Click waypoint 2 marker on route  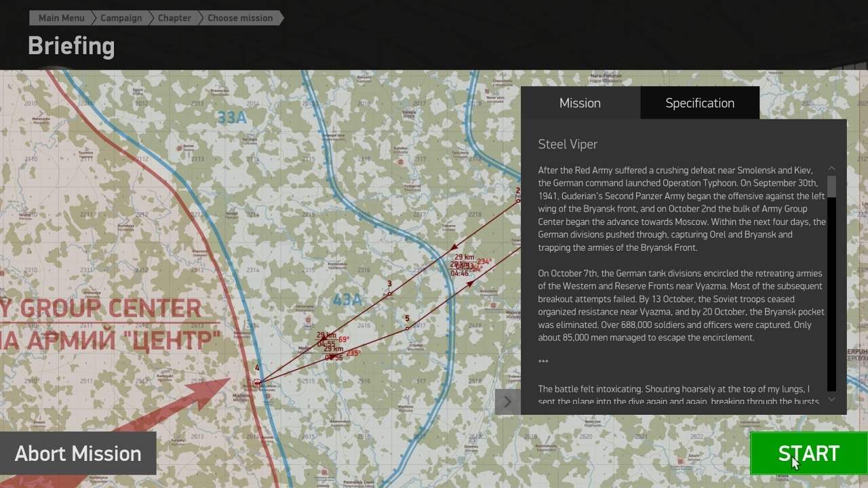pyautogui.click(x=518, y=201)
